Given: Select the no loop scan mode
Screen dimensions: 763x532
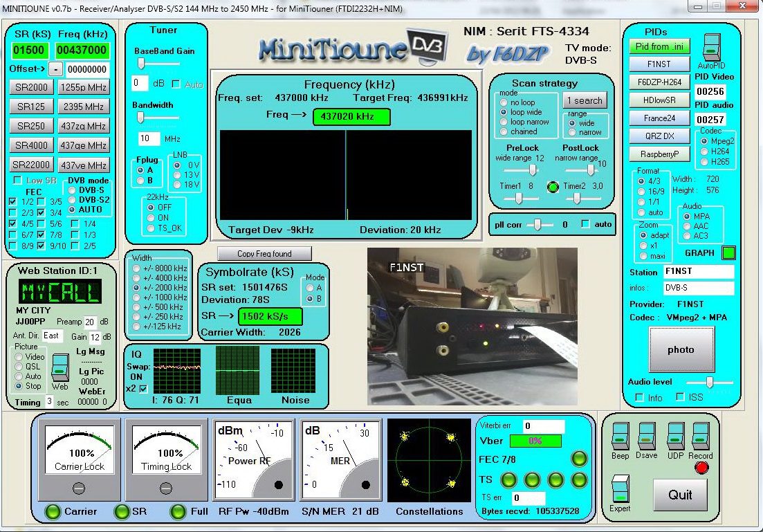Looking at the screenshot, I should coord(504,102).
